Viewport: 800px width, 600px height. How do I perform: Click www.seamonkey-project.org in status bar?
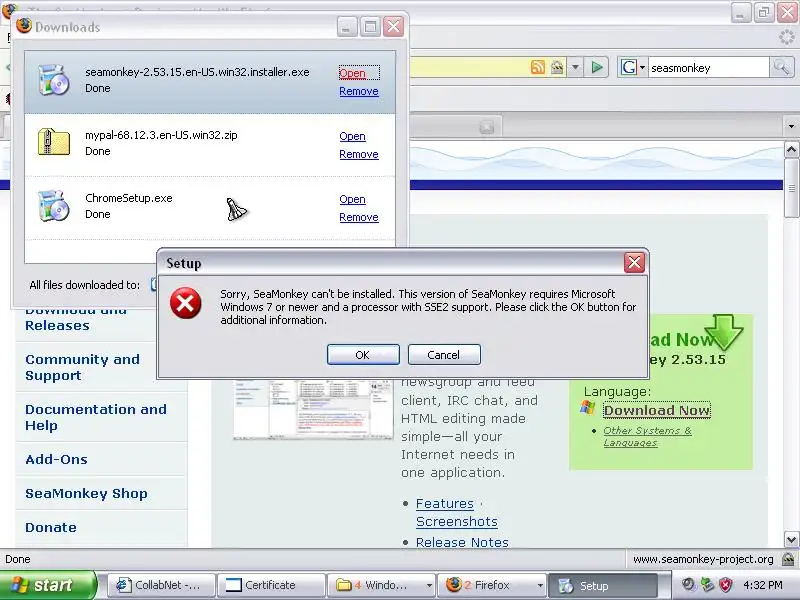[x=703, y=559]
